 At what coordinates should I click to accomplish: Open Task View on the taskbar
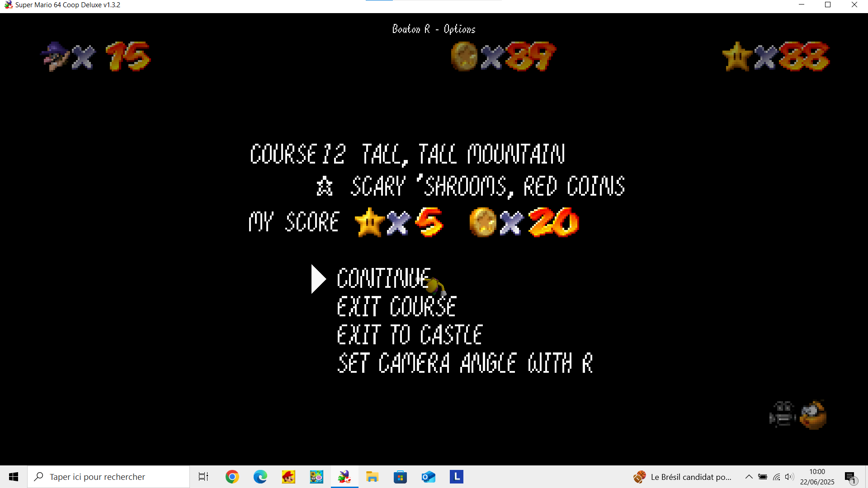[x=203, y=477]
